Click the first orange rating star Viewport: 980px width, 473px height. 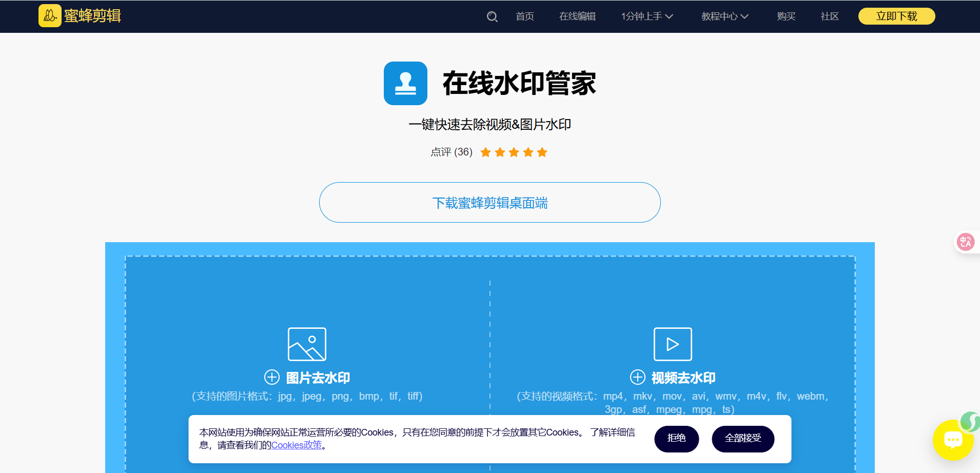486,152
